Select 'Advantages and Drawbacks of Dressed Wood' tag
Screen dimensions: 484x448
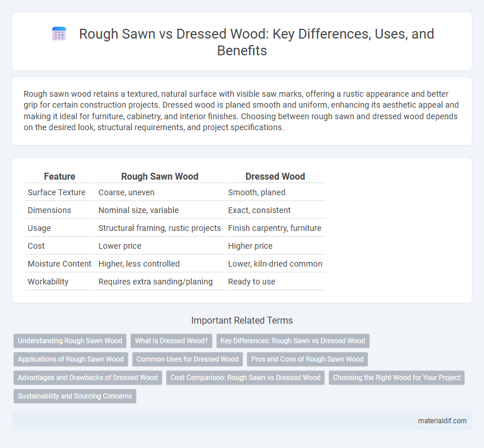coord(88,378)
